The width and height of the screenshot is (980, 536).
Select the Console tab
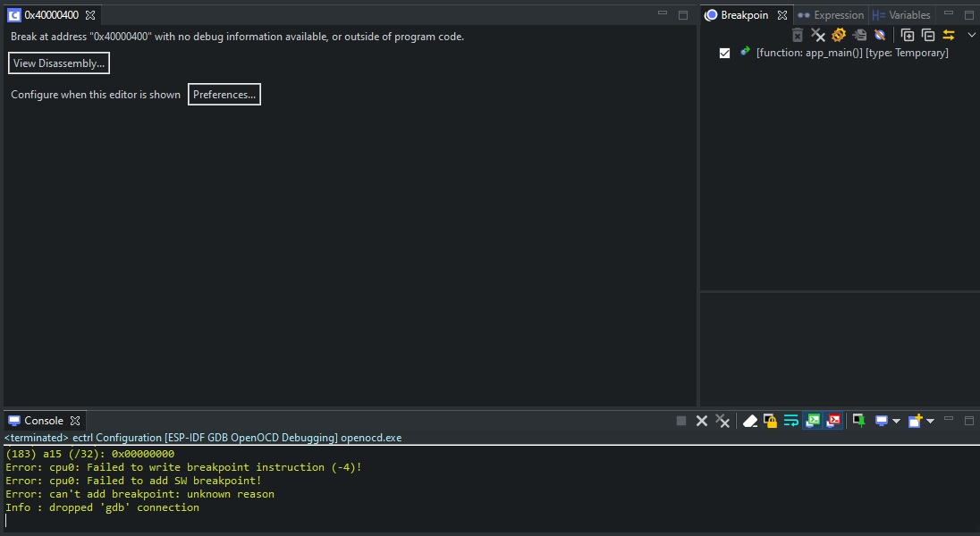43,421
